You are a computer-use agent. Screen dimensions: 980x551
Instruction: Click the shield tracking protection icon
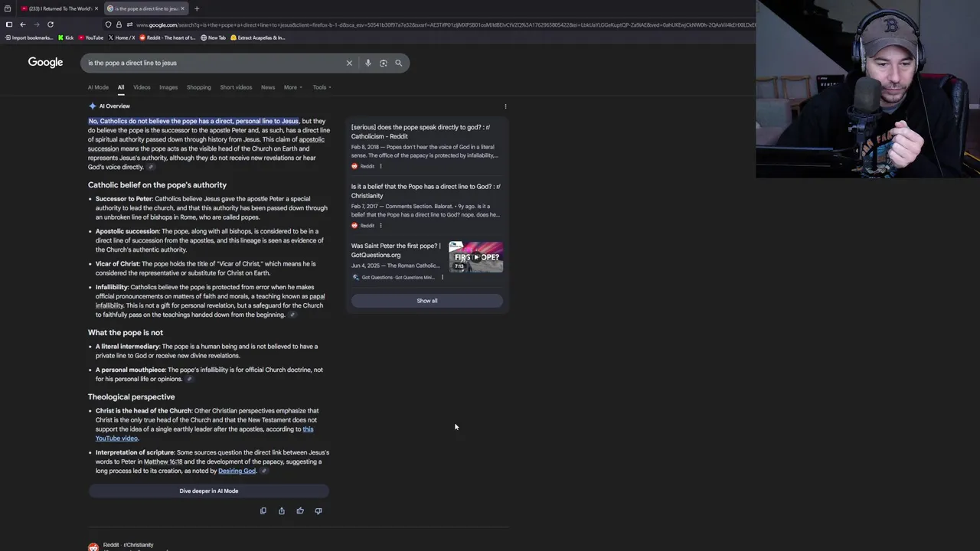(x=108, y=24)
